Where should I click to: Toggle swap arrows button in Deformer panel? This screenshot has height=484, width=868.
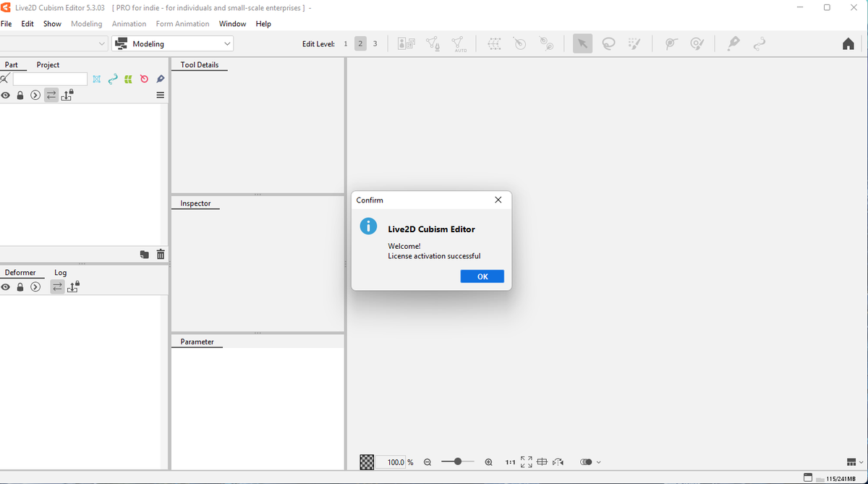(x=56, y=287)
